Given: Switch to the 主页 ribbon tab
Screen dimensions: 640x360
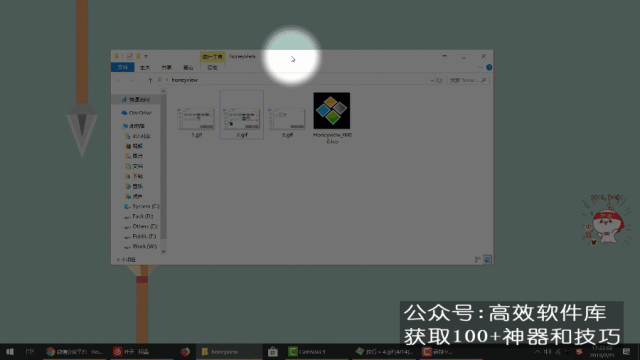Looking at the screenshot, I should (x=145, y=67).
